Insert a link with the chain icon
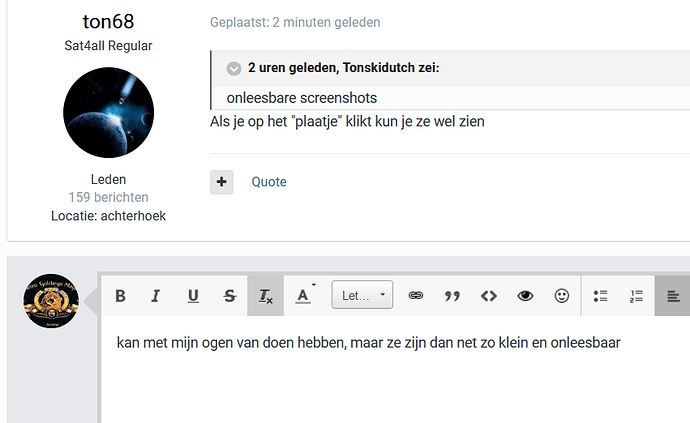The height and width of the screenshot is (423, 690). [x=416, y=296]
